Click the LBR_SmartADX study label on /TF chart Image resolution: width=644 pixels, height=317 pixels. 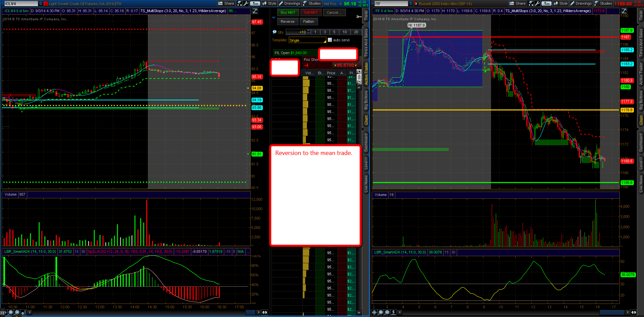point(400,252)
